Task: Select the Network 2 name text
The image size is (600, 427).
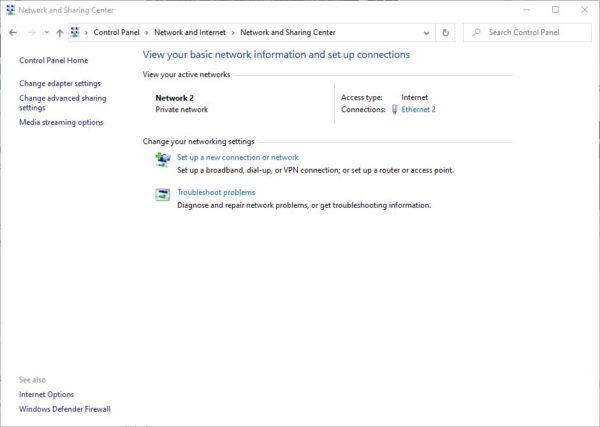Action: pyautogui.click(x=174, y=98)
